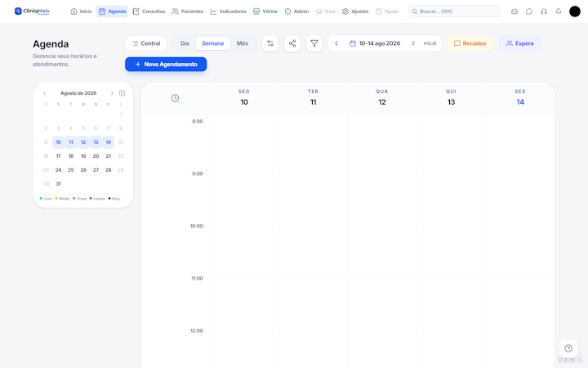
Task: Open the Indicadores section
Action: click(228, 11)
